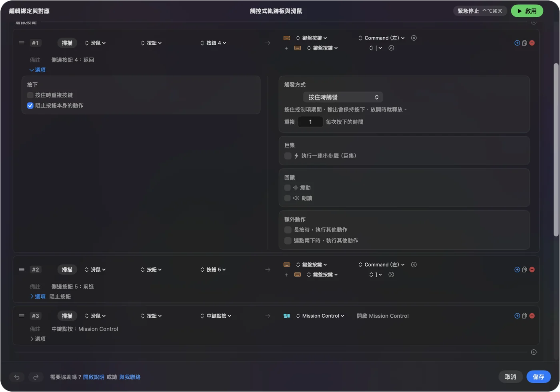Screen dimensions: 560x392
Task: Click 掃描 button in binding #1
Action: [67, 43]
